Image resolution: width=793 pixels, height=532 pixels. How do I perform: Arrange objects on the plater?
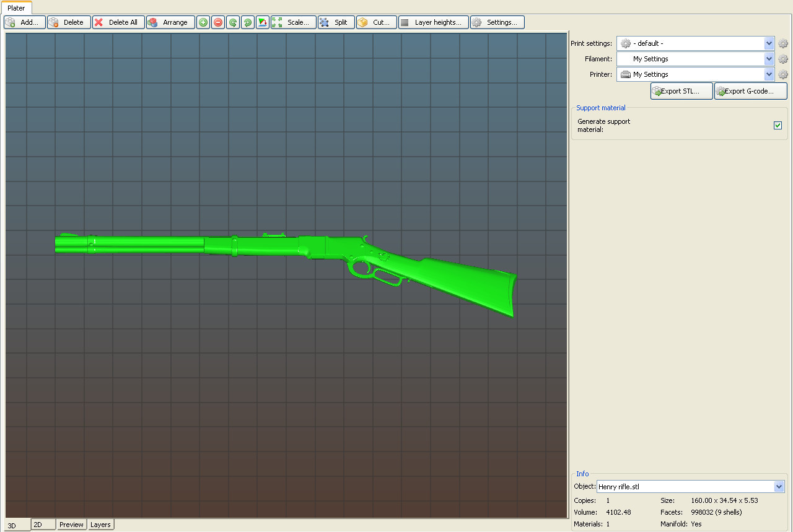[170, 22]
